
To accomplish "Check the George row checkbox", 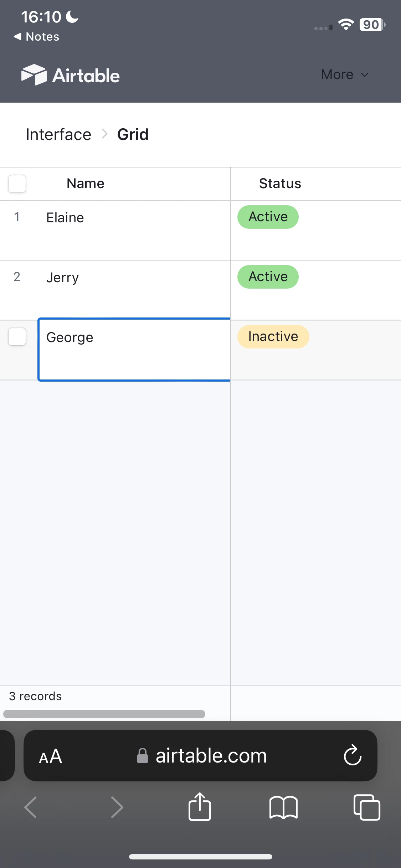I will click(17, 337).
